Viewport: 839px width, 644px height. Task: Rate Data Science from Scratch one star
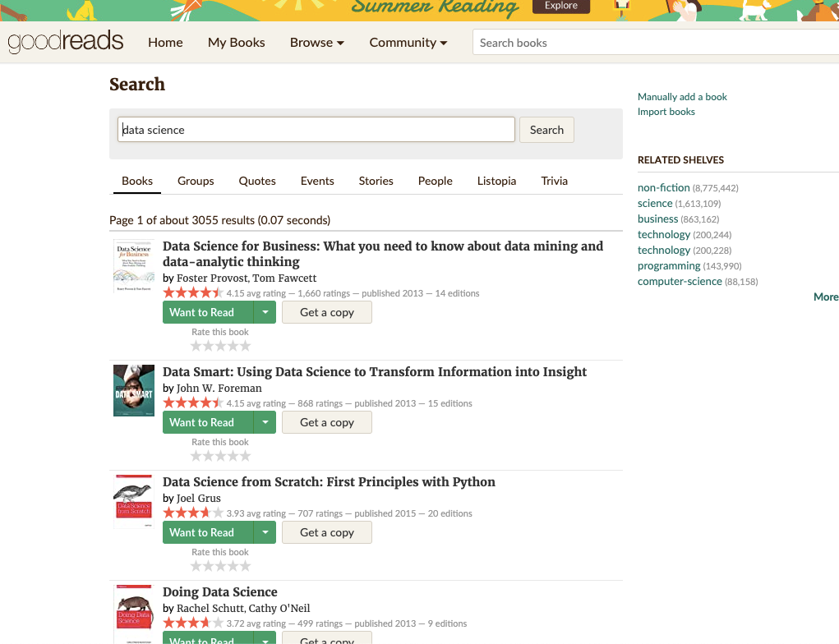pos(196,566)
